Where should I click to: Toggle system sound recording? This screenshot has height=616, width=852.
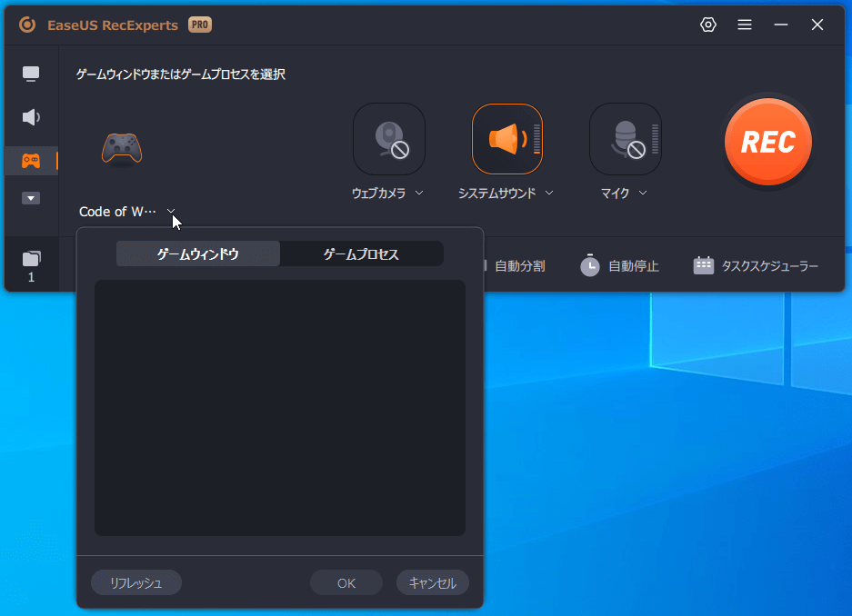click(506, 139)
